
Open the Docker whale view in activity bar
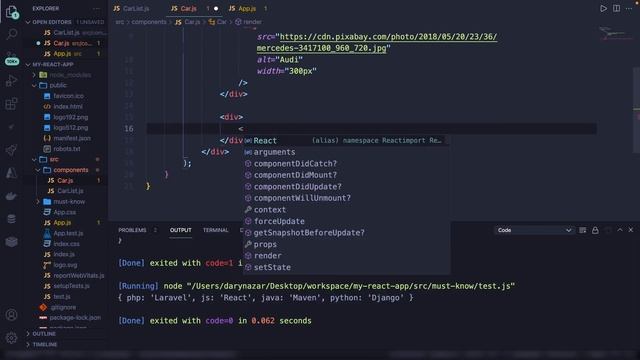click(11, 196)
